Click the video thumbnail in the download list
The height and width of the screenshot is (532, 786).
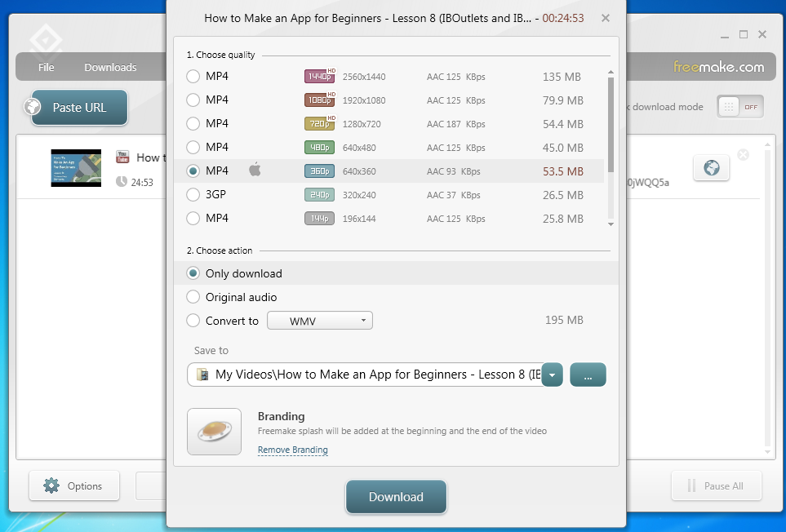[76, 168]
